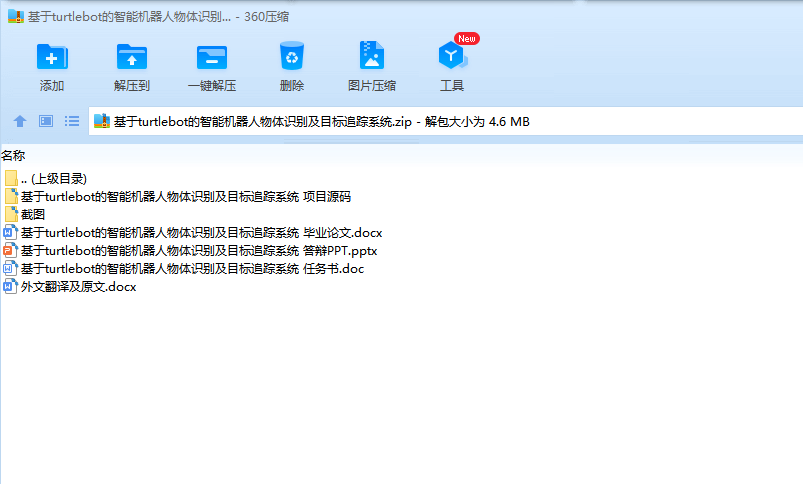
Task: Click the archive path input field
Action: pyautogui.click(x=446, y=121)
